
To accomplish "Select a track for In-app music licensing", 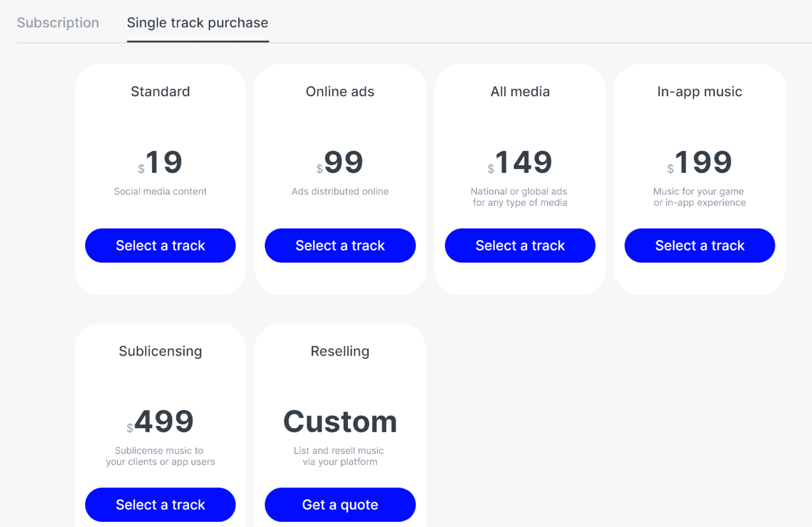I will [x=699, y=245].
